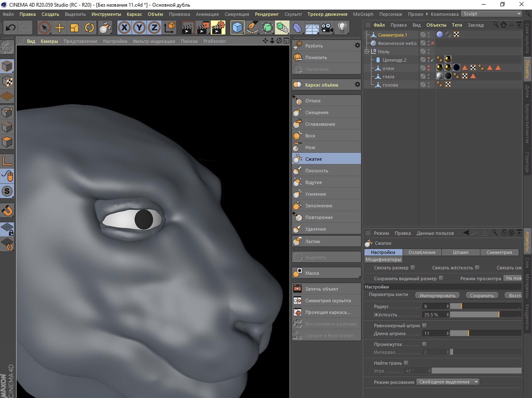
Task: Toggle the Равномерный штрих checkbox
Action: click(x=424, y=326)
